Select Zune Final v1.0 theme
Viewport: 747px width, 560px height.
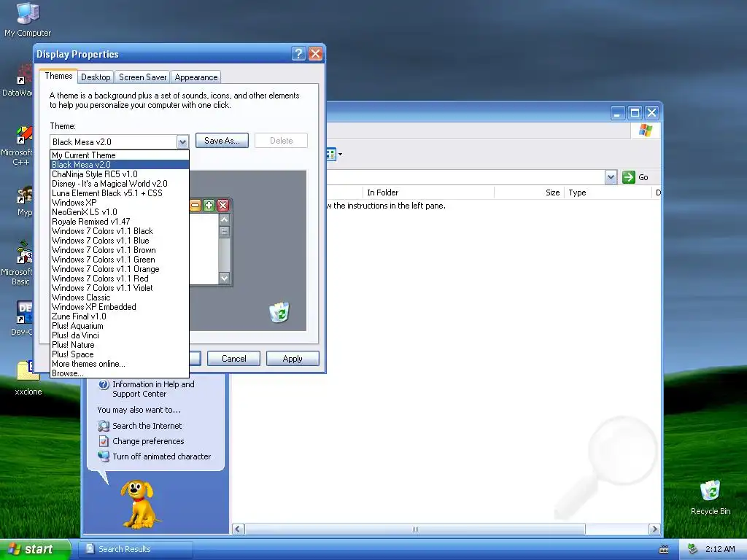pos(120,316)
